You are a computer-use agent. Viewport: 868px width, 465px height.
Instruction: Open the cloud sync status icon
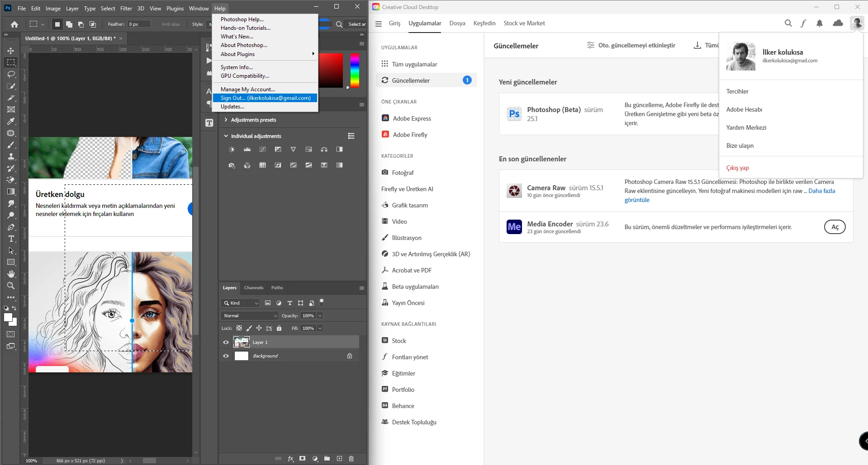[838, 23]
